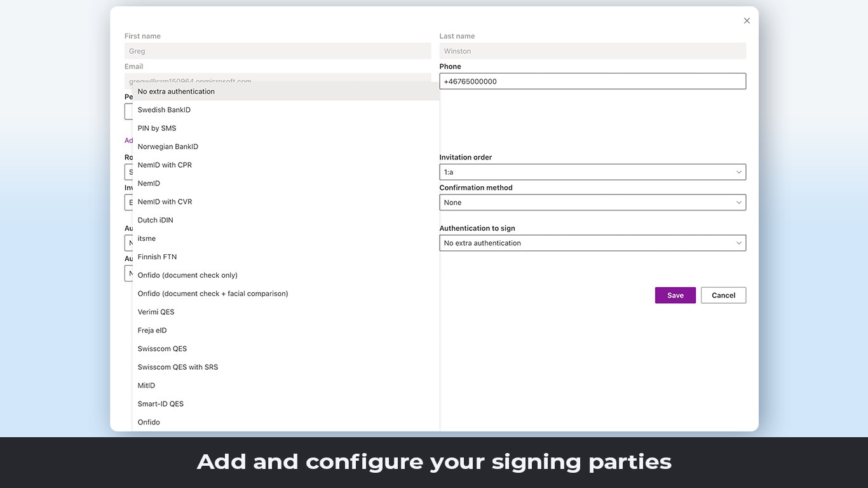Select Smart-ID QES option
The width and height of the screenshot is (868, 488).
(161, 404)
